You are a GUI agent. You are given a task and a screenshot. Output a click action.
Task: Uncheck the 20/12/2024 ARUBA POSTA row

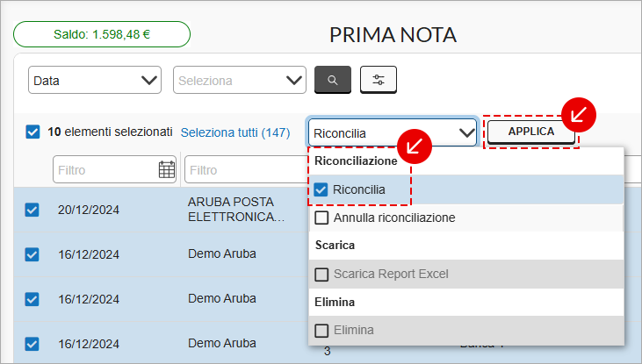32,210
